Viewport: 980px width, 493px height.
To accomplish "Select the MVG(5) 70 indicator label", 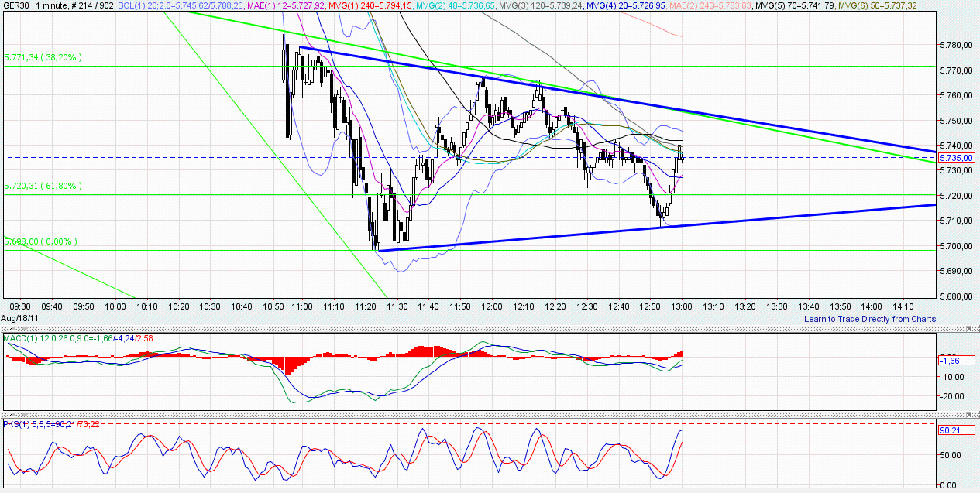I will [x=793, y=6].
